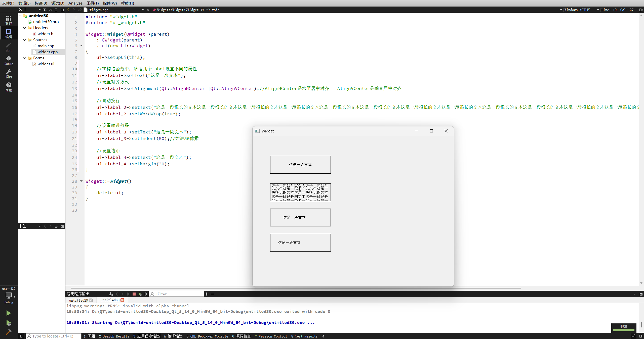This screenshot has height=339, width=644.
Task: Open Help mode question mark icon
Action: coord(9,87)
